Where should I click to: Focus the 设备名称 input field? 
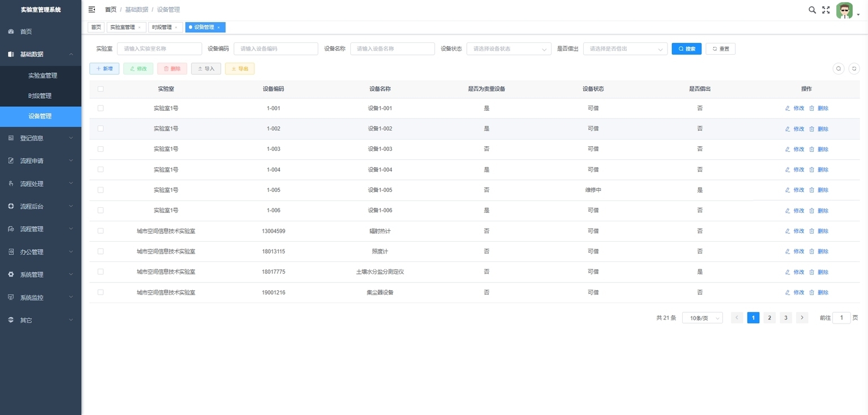[392, 49]
